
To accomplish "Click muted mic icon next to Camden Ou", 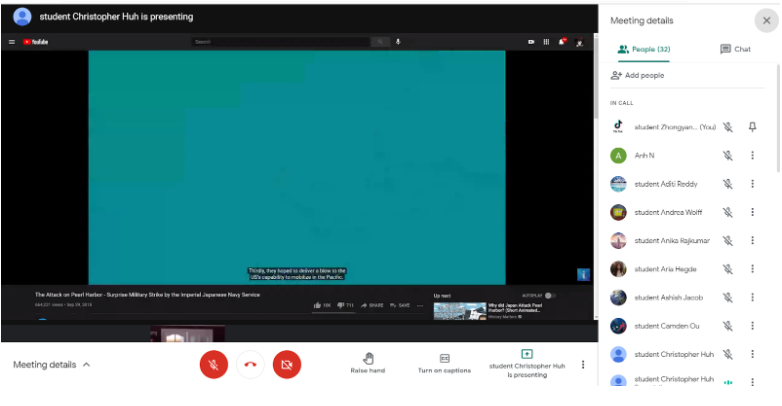I will click(x=728, y=326).
